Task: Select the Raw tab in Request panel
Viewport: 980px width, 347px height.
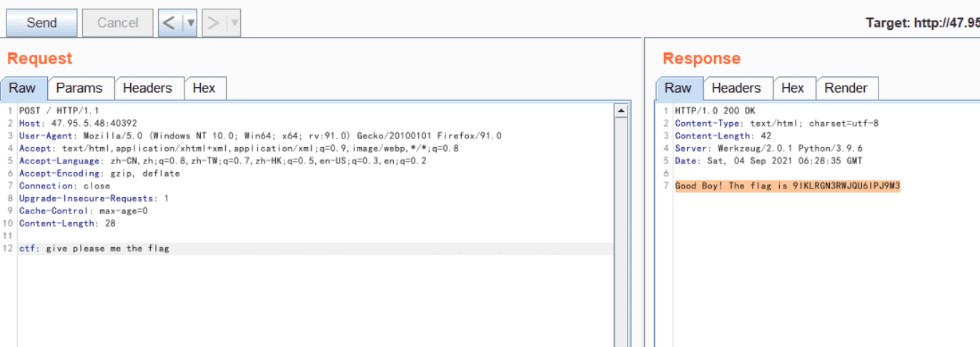Action: pyautogui.click(x=22, y=89)
